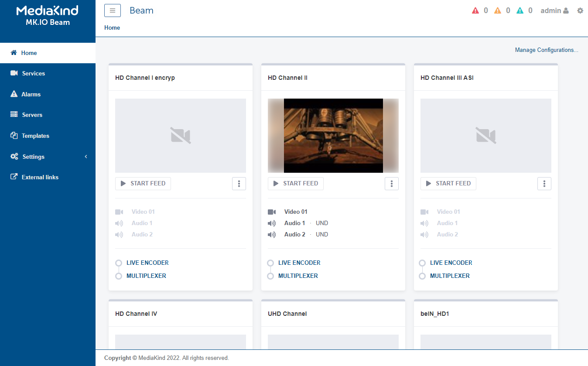
Task: Open the three-dot options menu for HD Channel III ASI
Action: 544,184
